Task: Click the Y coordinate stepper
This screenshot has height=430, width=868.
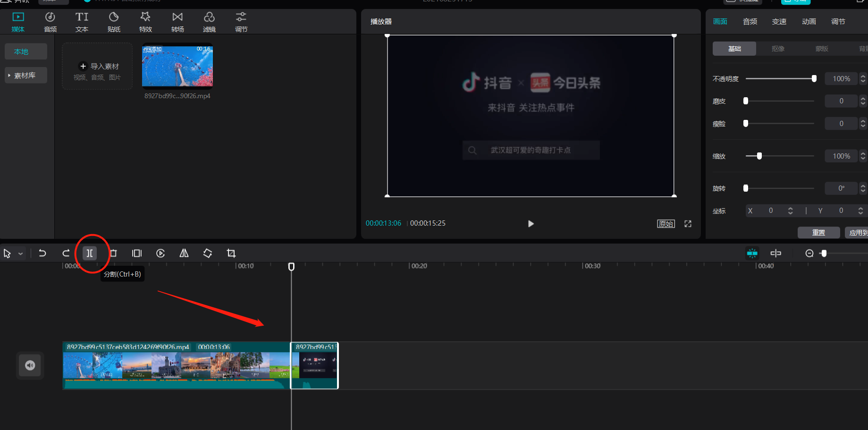Action: (x=860, y=211)
